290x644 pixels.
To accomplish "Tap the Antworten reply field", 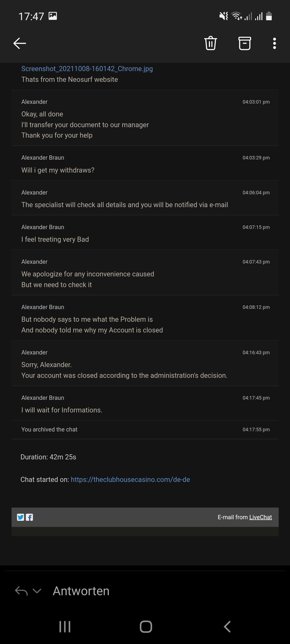I will pyautogui.click(x=81, y=591).
